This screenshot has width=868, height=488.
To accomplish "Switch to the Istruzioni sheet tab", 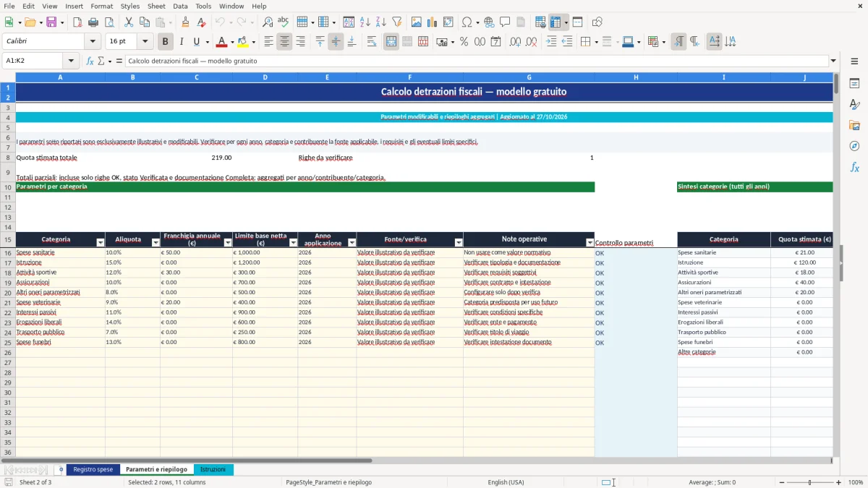I will coord(213,469).
